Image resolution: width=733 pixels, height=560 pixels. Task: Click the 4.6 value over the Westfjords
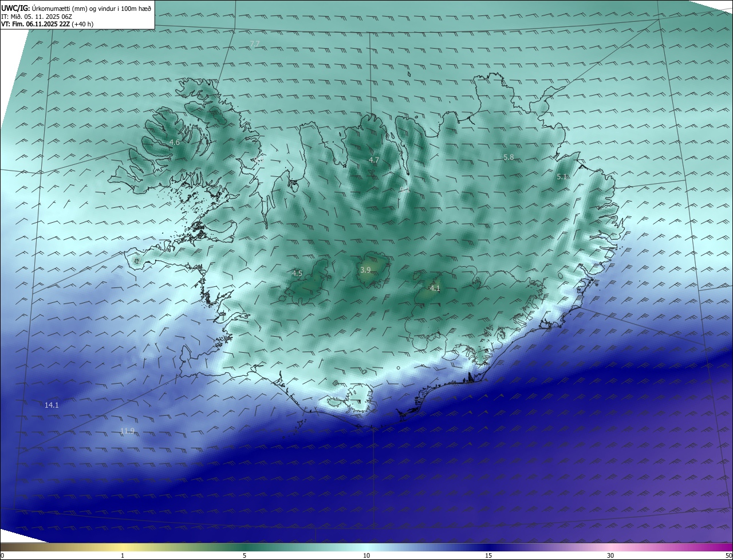coord(175,142)
